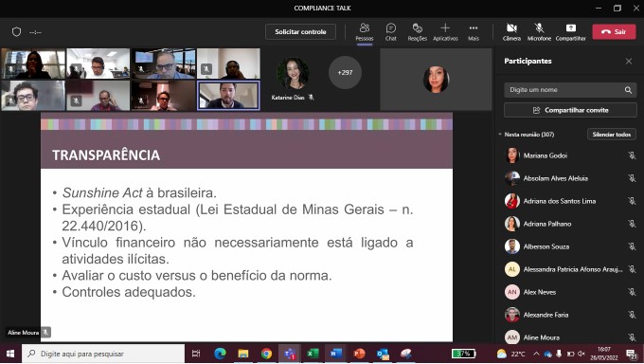
Task: Open the notification center icon
Action: [632, 354]
